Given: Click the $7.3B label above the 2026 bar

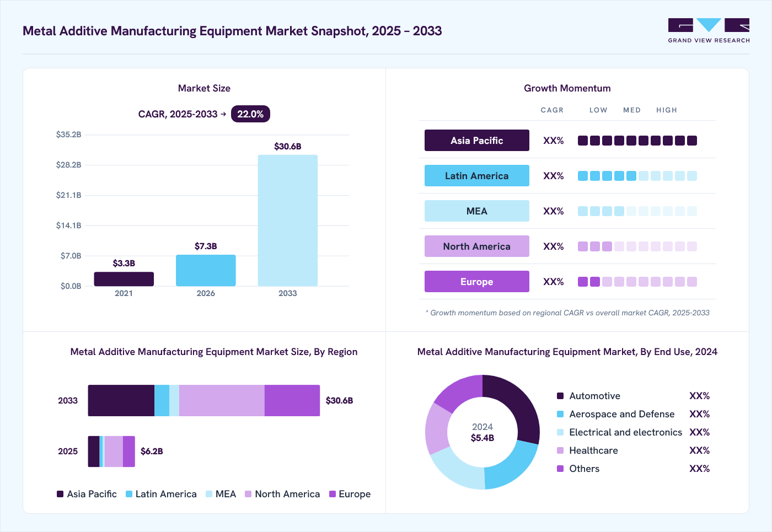Looking at the screenshot, I should pos(206,246).
